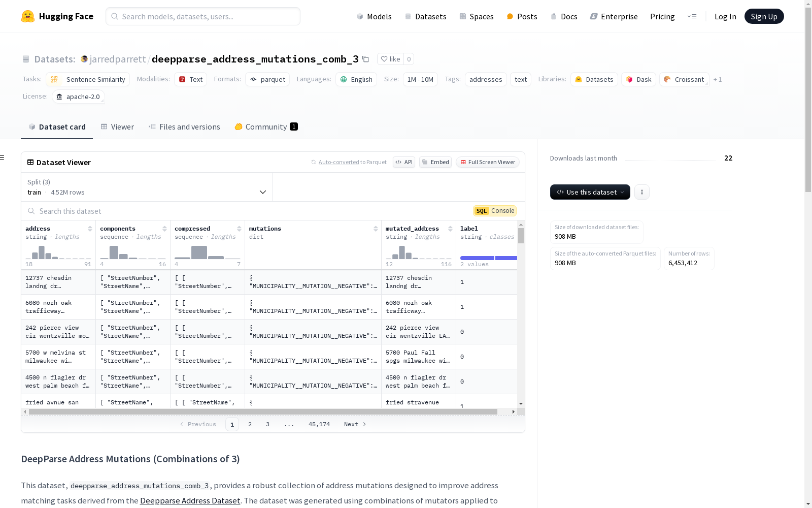
Task: Open the Viewer tab
Action: click(x=117, y=127)
